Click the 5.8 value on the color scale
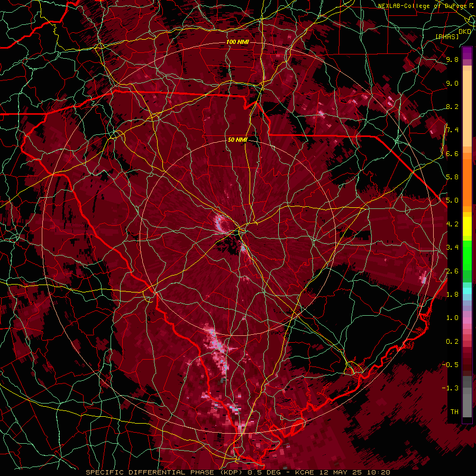Screen dimensions: 476x476 tap(452, 177)
